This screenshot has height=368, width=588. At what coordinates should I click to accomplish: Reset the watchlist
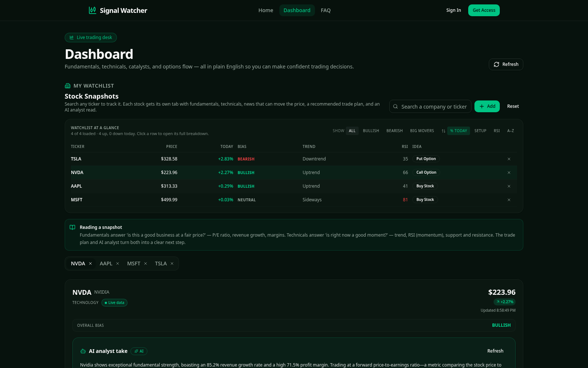513,106
